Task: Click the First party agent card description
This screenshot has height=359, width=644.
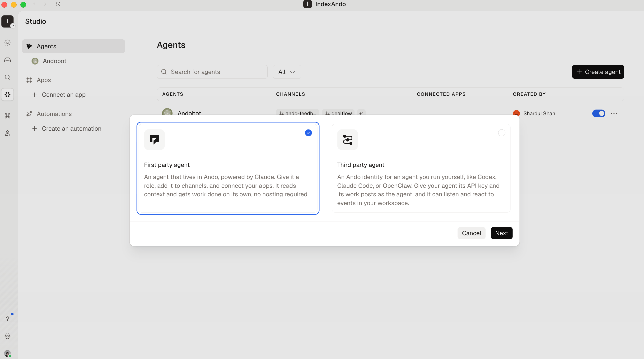Action: [x=227, y=186]
